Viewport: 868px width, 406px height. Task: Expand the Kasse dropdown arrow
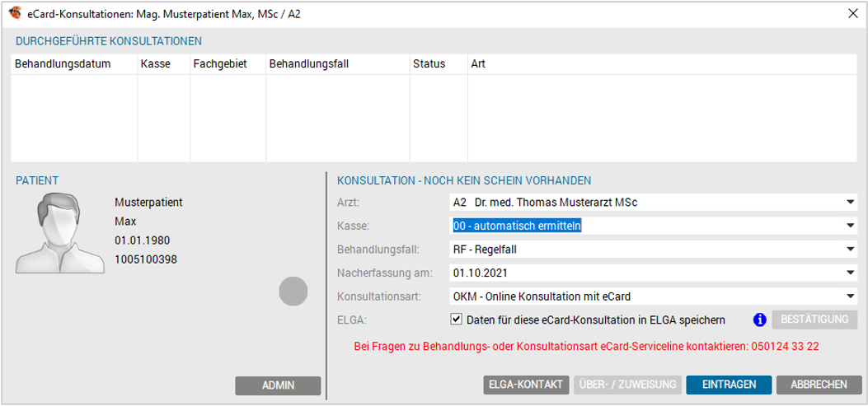click(851, 226)
